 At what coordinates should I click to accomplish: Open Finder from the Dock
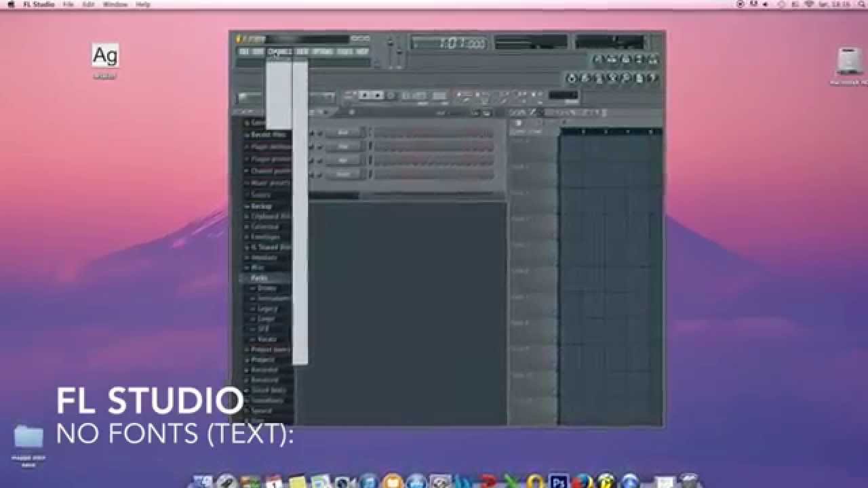202,482
